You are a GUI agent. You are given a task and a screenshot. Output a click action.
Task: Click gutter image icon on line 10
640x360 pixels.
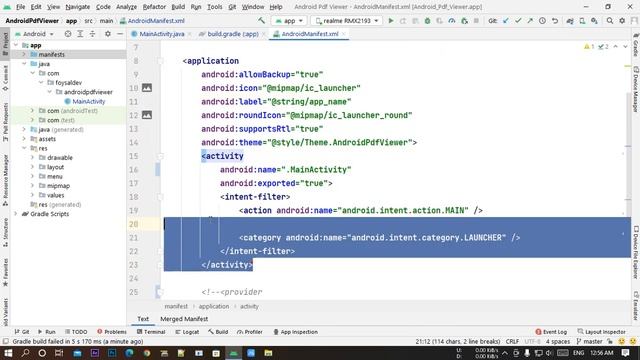click(x=147, y=88)
